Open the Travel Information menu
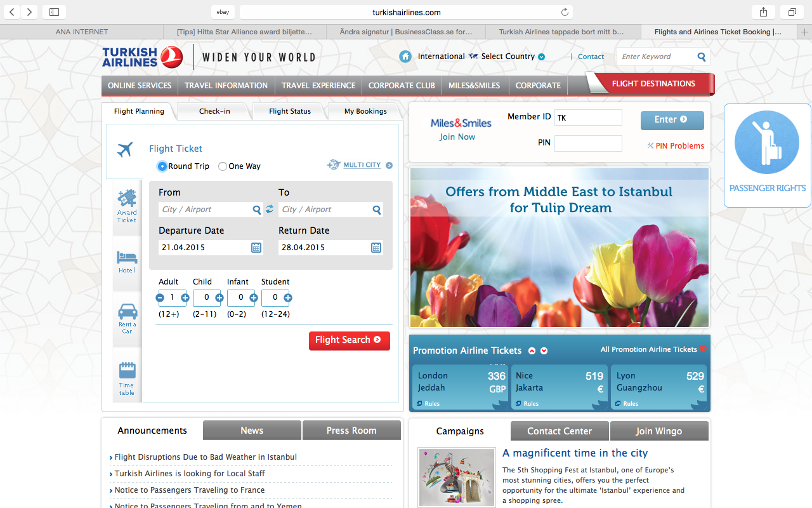Screen dimensions: 812x508 pyautogui.click(x=226, y=85)
